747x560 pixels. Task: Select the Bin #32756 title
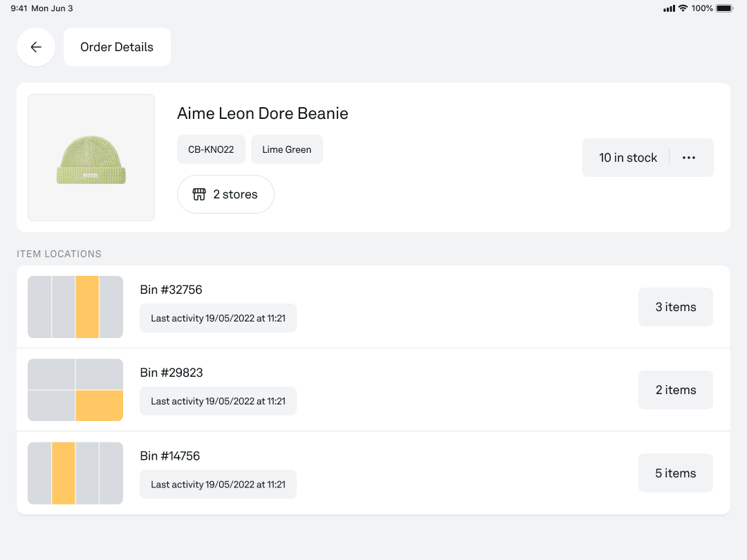171,290
